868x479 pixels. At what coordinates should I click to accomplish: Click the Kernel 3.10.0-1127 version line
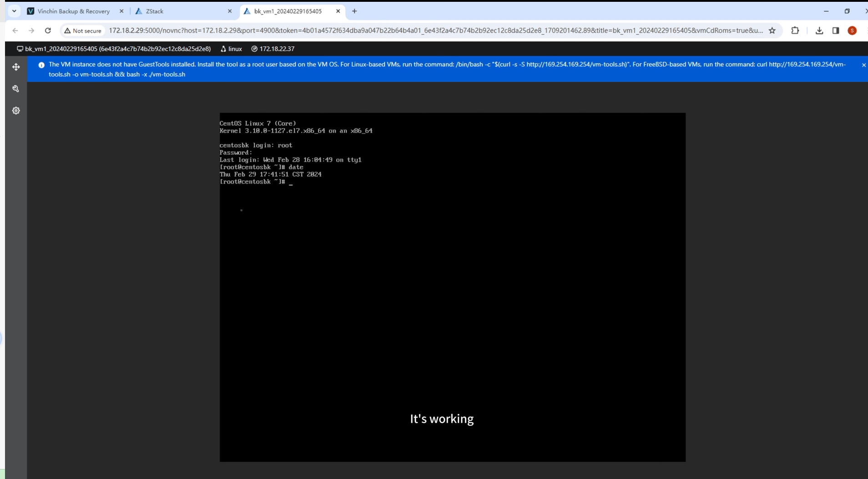(296, 130)
